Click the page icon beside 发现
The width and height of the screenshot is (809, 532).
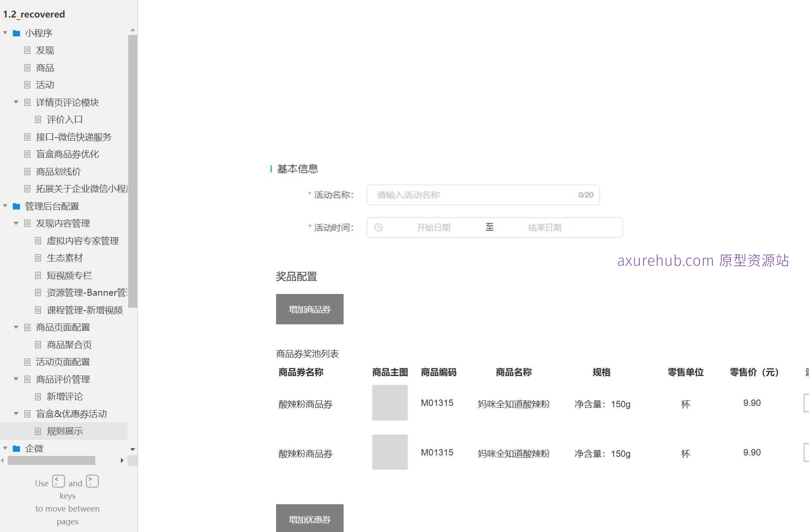tap(27, 50)
